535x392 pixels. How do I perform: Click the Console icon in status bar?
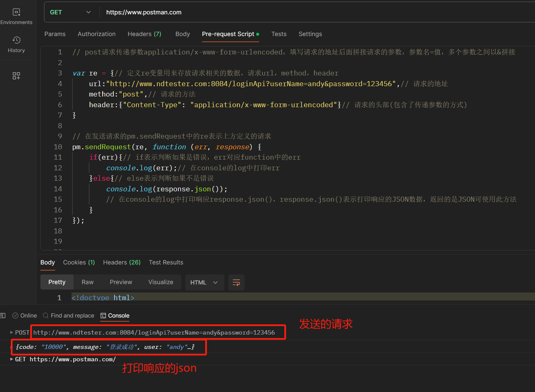coord(103,316)
